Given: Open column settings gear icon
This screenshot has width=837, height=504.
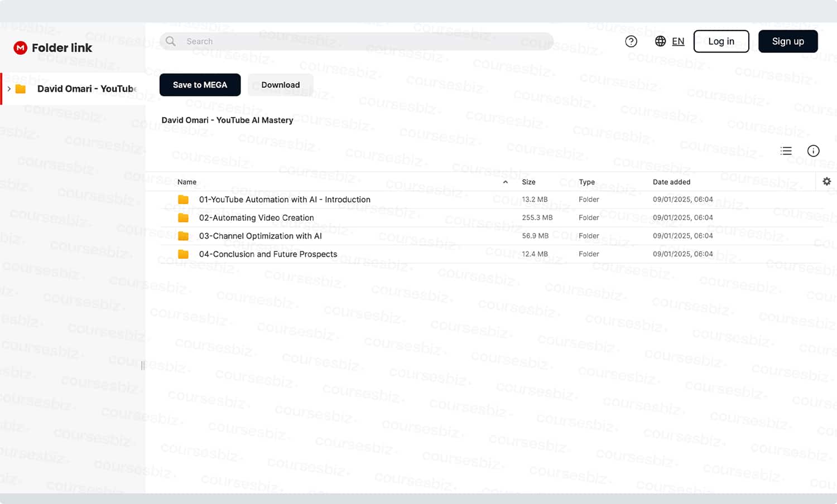Looking at the screenshot, I should pos(827,181).
